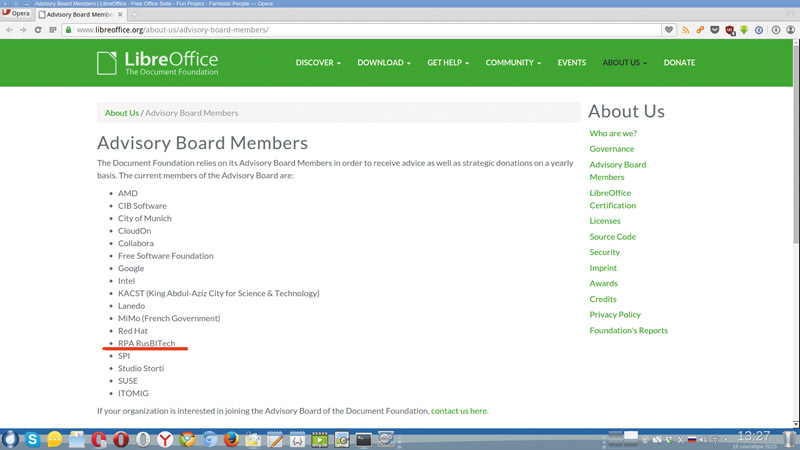This screenshot has width=800, height=450.
Task: Open the Licenses sidebar link
Action: click(605, 221)
